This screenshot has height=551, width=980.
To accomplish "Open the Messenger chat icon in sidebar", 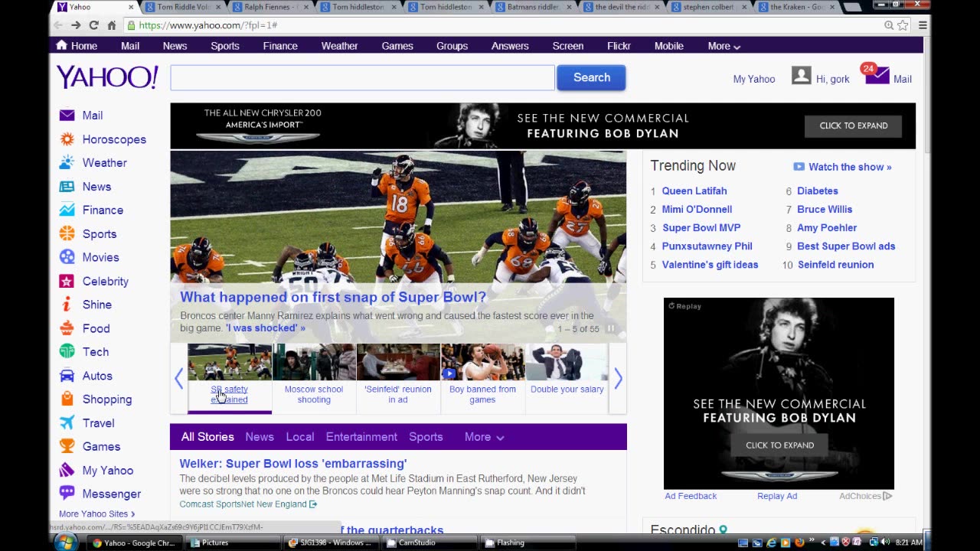I will coord(67,494).
